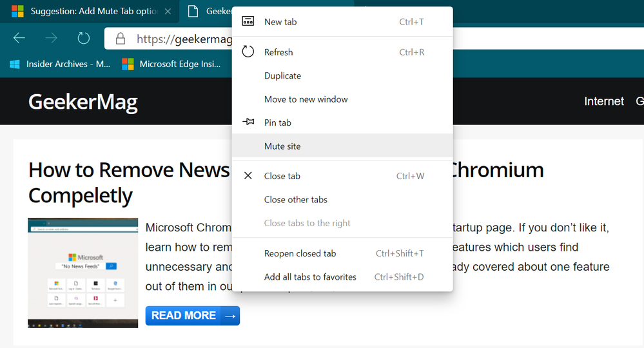Image resolution: width=644 pixels, height=348 pixels.
Task: Click the READ MORE button
Action: 193,316
